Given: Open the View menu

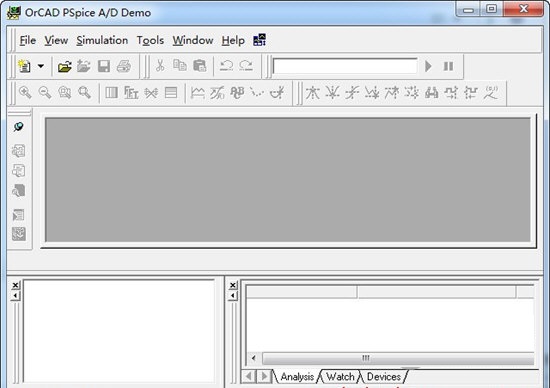Looking at the screenshot, I should (56, 40).
